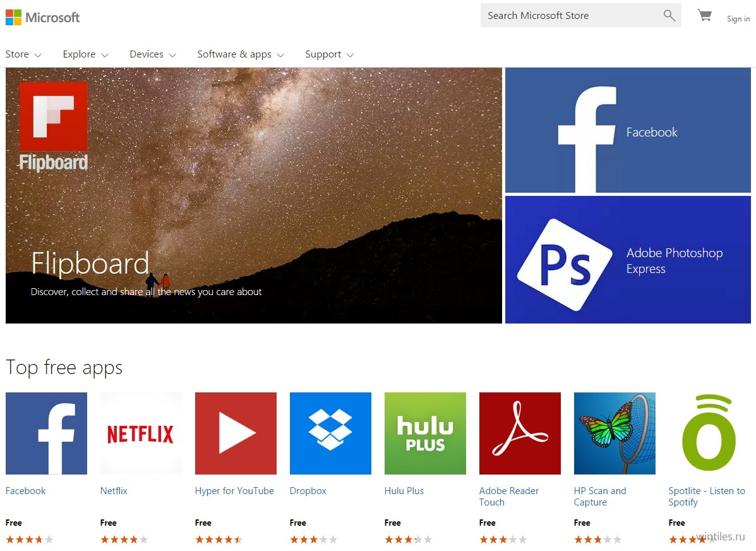Click the Free price under Spotlite
Viewport: 756px width, 551px height.
(677, 523)
